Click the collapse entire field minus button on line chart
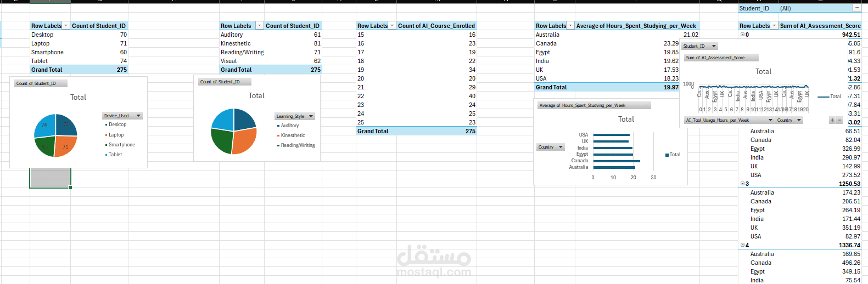 pos(839,120)
